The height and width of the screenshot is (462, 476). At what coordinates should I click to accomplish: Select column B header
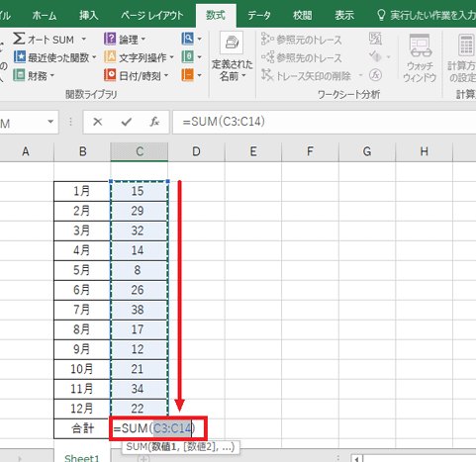[x=82, y=151]
